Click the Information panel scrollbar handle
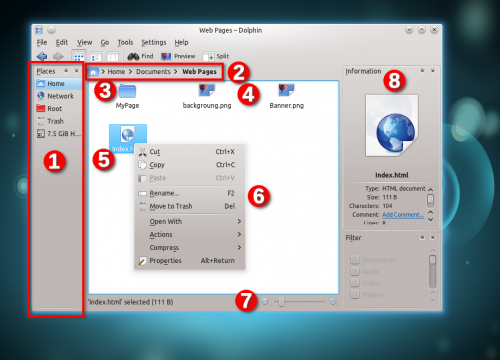The image size is (500, 360). (x=431, y=199)
